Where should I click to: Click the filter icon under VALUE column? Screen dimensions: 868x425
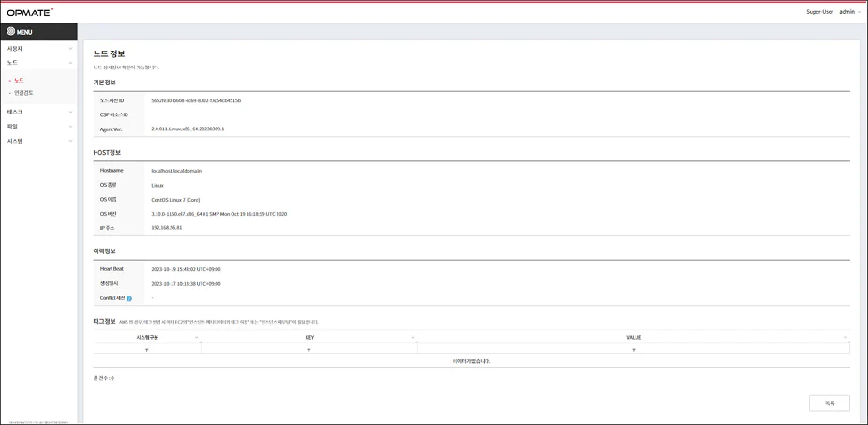634,350
